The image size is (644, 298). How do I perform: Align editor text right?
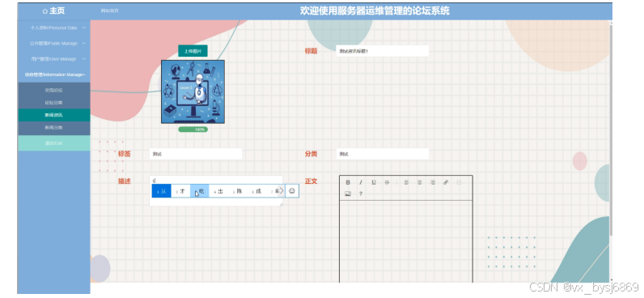(433, 182)
